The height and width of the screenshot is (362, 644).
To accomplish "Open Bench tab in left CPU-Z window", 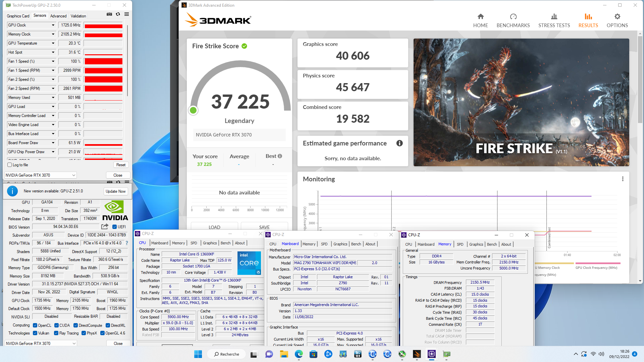I will [x=225, y=243].
